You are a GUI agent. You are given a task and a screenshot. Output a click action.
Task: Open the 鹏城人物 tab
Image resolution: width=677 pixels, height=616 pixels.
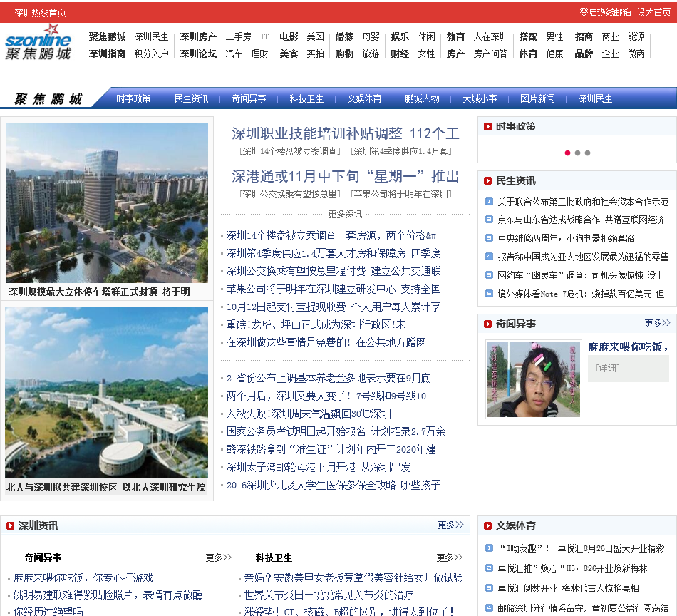[x=423, y=98]
